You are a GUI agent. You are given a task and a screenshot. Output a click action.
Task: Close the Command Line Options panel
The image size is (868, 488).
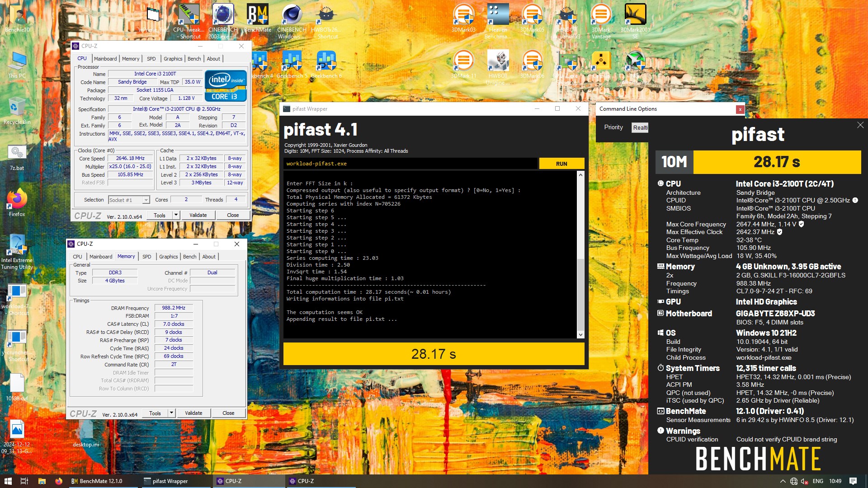pos(740,109)
